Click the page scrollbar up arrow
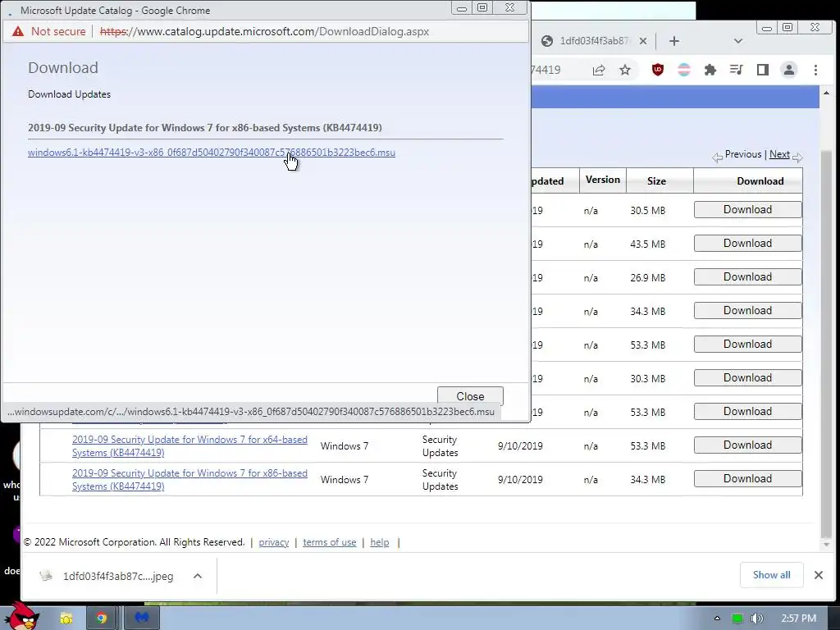Viewport: 840px width, 630px height. 826,94
